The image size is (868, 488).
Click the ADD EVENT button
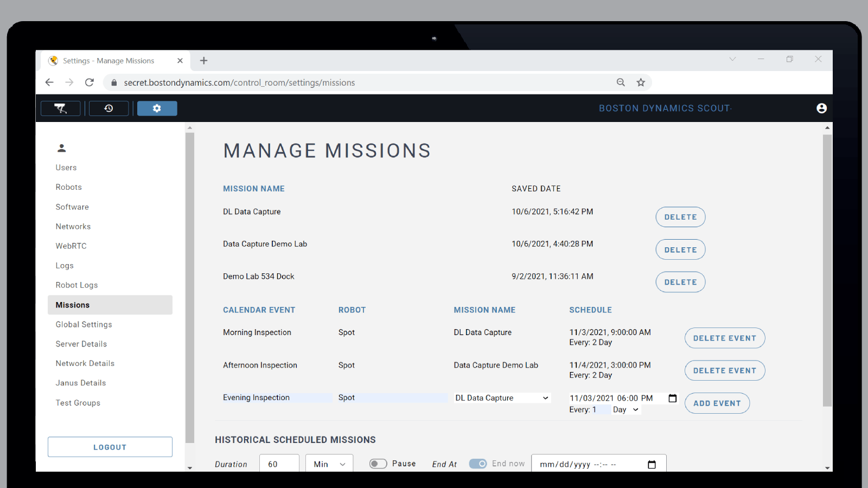pos(717,403)
